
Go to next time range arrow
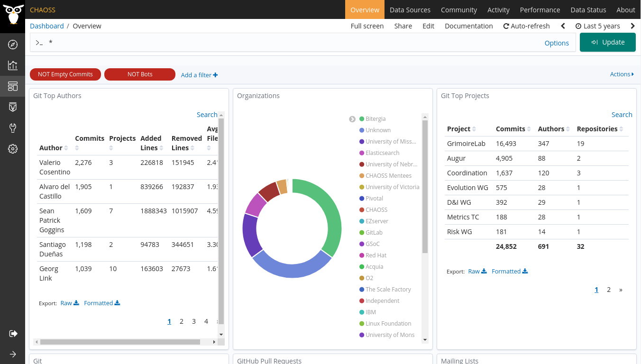click(632, 26)
